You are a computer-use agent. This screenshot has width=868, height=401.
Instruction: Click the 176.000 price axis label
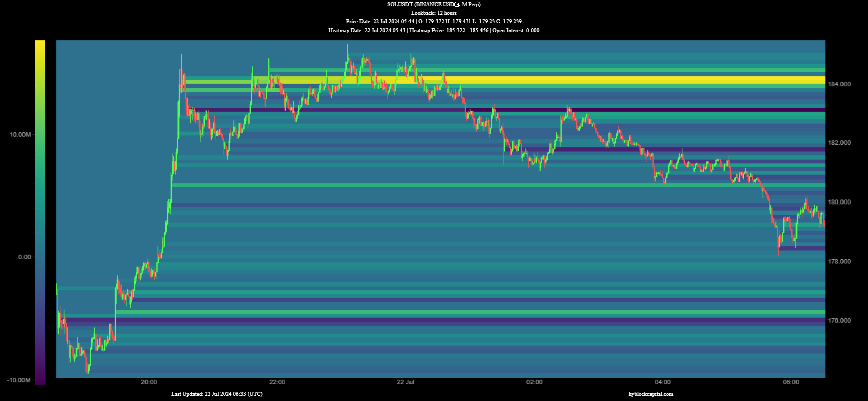click(x=839, y=320)
